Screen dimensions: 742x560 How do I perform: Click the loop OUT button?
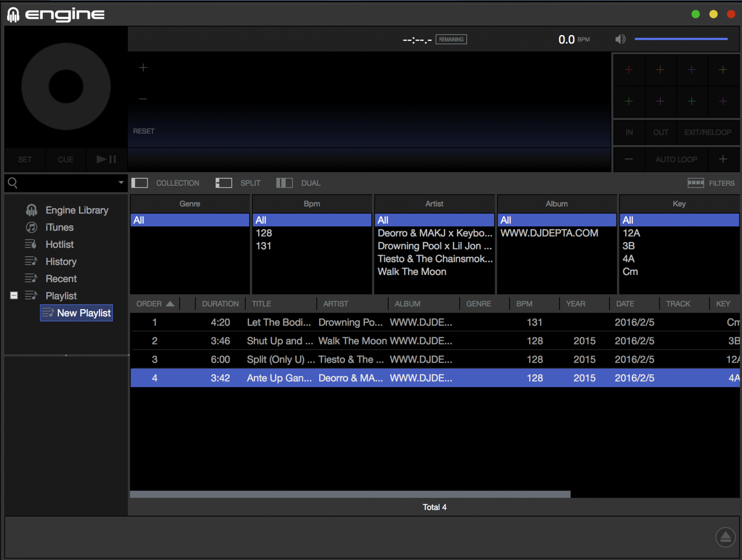(x=660, y=133)
